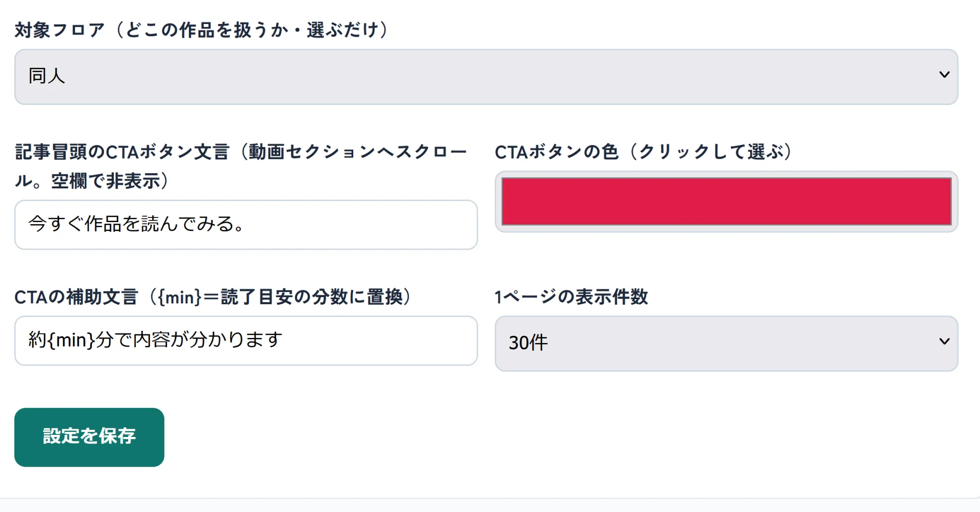
Task: Click the 対象フロア field label
Action: point(202,30)
